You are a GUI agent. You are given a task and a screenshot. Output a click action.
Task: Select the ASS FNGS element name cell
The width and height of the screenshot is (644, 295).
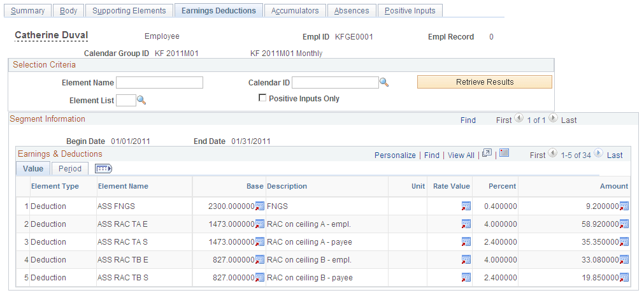(x=116, y=206)
